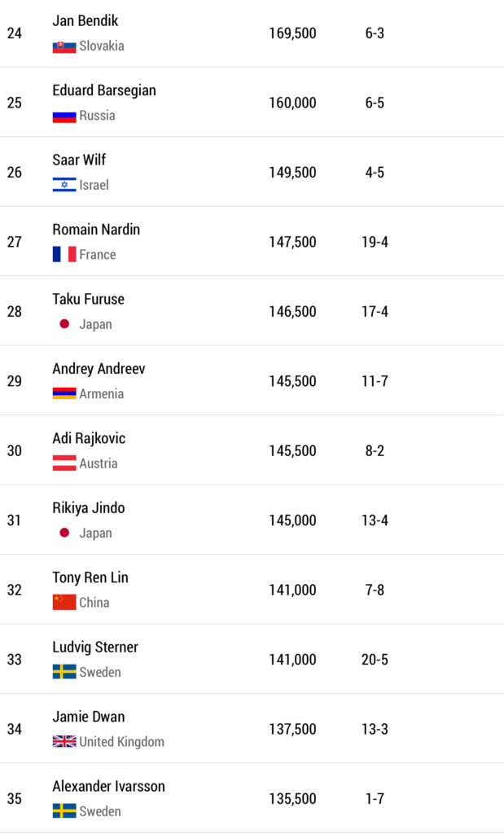Screen dimensions: 504x834
Task: Click the Slovakia flag icon
Action: (64, 46)
